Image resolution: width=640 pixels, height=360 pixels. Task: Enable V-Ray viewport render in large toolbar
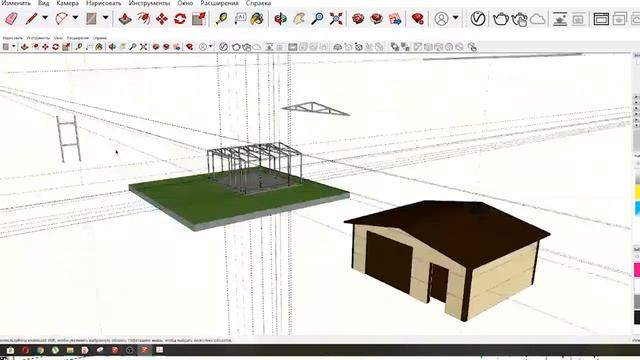click(560, 19)
